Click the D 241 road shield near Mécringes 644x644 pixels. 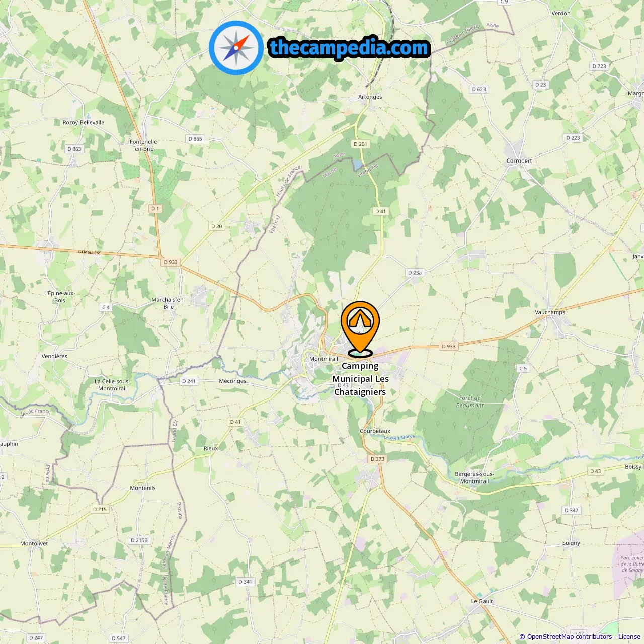[x=189, y=381]
